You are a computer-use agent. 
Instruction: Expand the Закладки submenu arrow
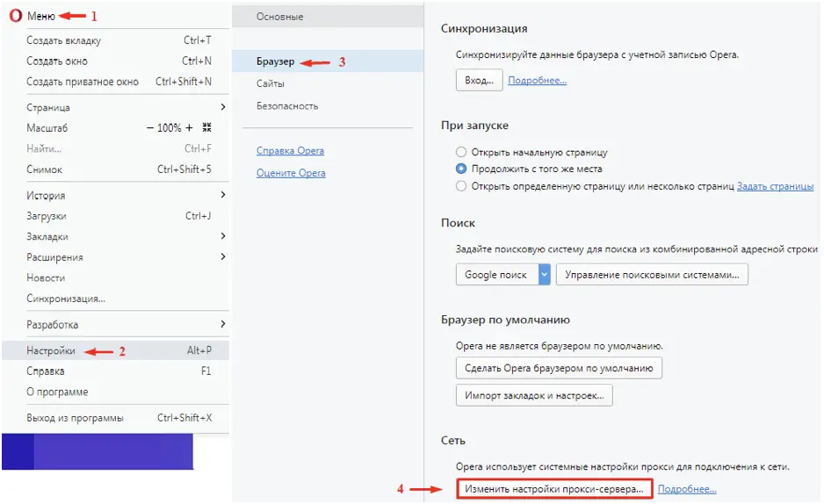pyautogui.click(x=222, y=236)
